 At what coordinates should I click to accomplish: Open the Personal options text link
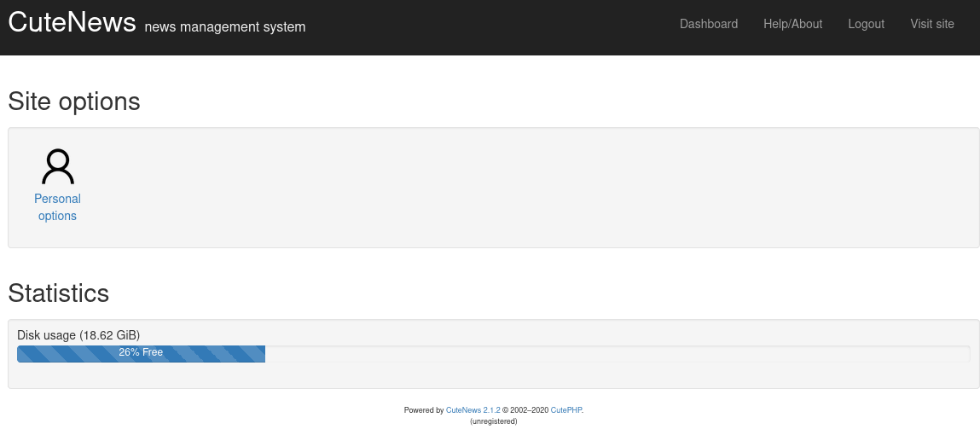point(57,207)
